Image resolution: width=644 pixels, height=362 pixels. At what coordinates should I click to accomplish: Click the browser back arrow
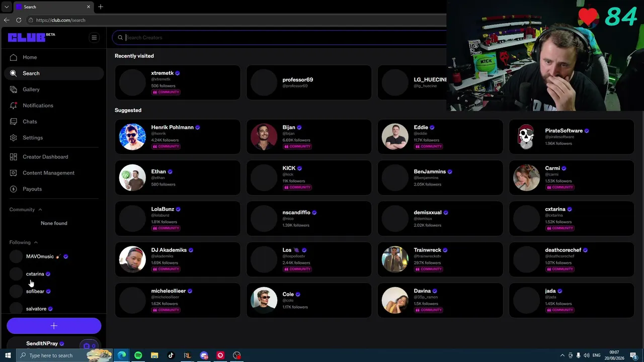7,20
